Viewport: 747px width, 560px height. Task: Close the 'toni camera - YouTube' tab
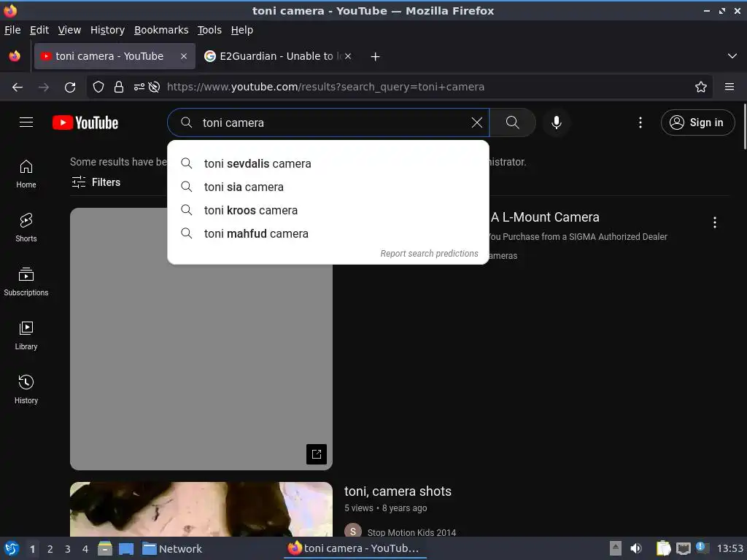[x=184, y=56]
